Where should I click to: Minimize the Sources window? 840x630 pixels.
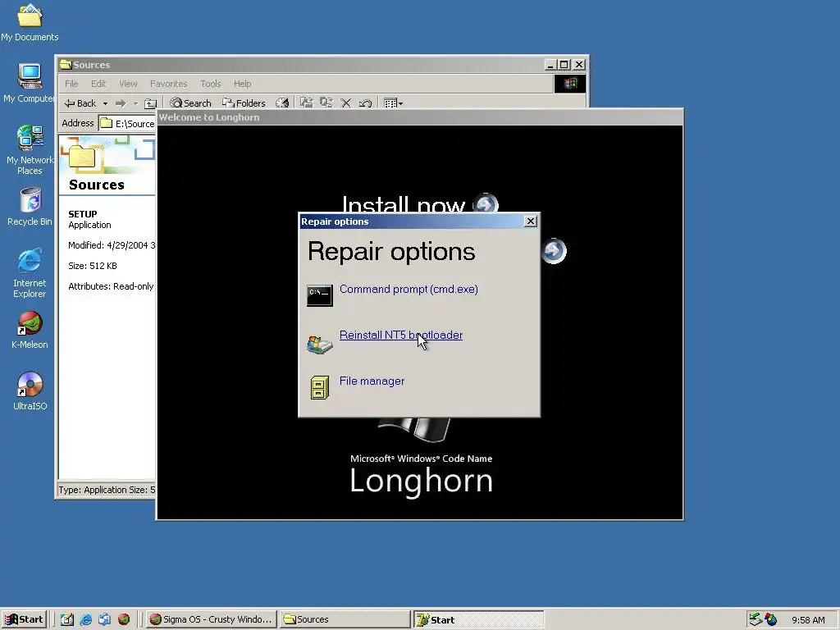tap(550, 65)
